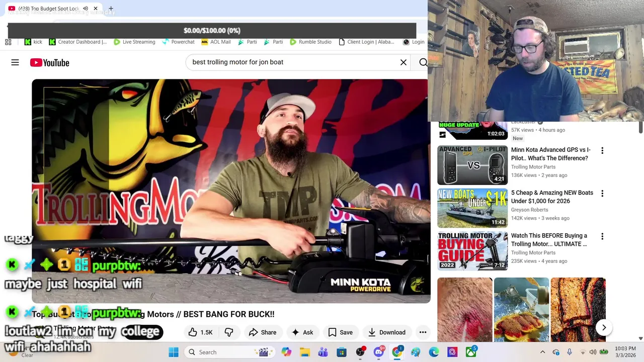Screen dimensions: 644x362
Task: Open 'Watch This BEFORE Buying a Trolling Motor' title
Action: [549, 240]
